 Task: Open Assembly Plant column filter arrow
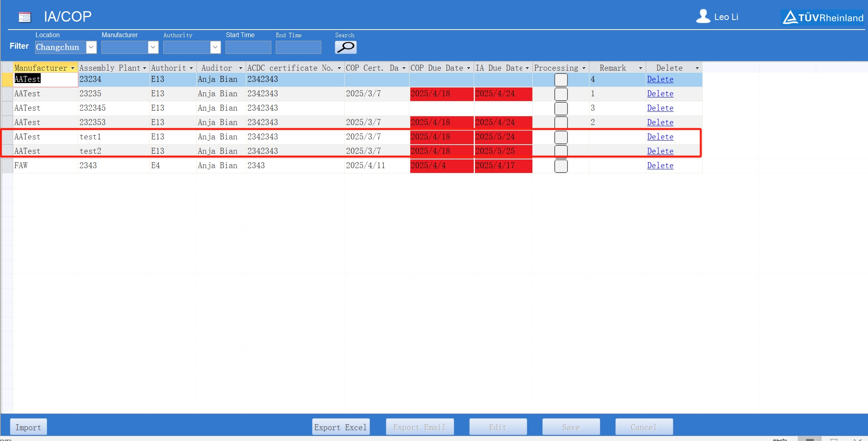point(144,68)
